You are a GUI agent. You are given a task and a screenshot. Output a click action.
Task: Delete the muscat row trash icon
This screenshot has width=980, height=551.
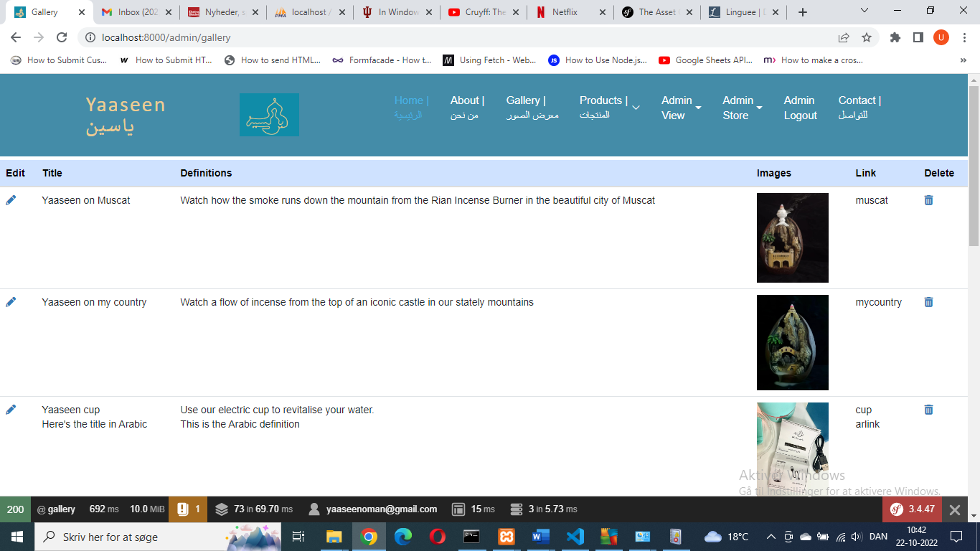click(928, 200)
